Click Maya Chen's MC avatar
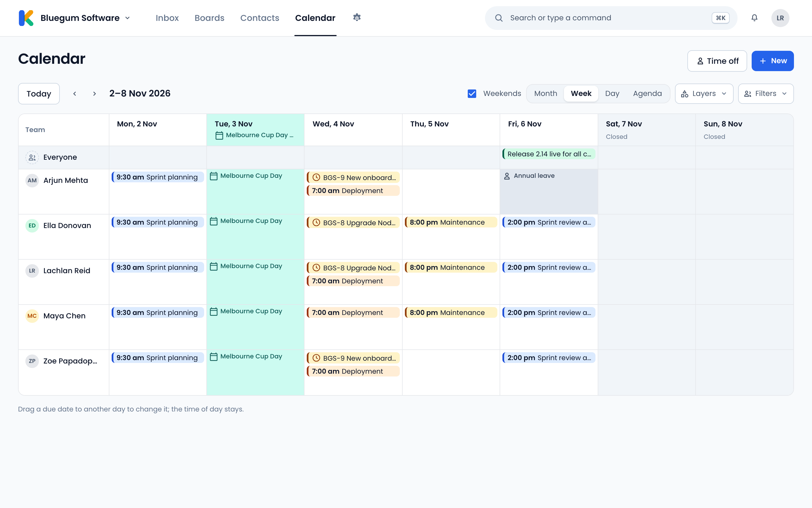The image size is (812, 508). [x=32, y=316]
